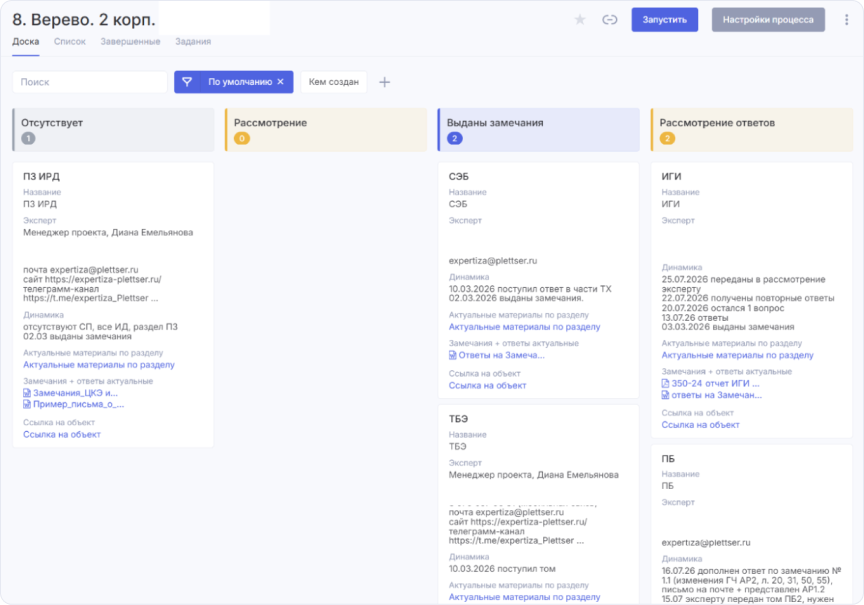The height and width of the screenshot is (605, 864).
Task: Open the 'Ответы на Замеча...' file link
Action: point(501,355)
